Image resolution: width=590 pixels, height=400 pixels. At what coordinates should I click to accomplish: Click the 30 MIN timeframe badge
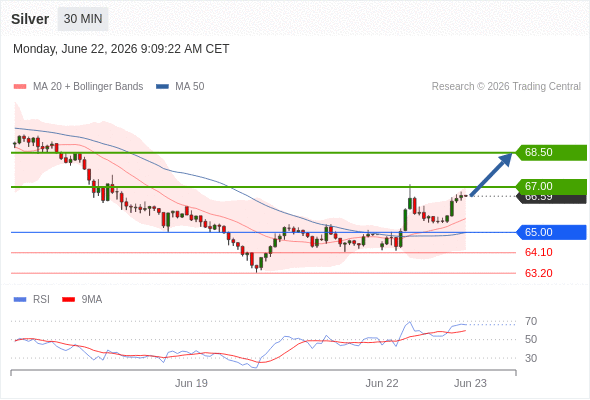tap(83, 19)
